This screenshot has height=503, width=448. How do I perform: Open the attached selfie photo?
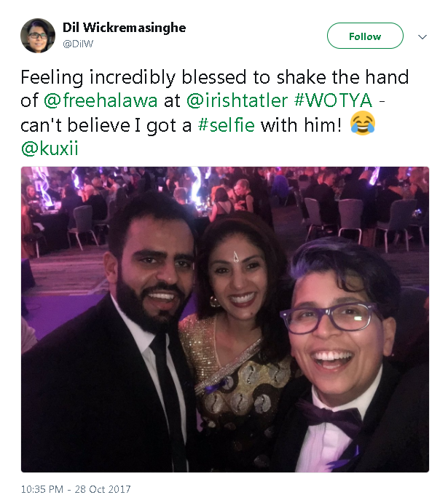pyautogui.click(x=224, y=320)
